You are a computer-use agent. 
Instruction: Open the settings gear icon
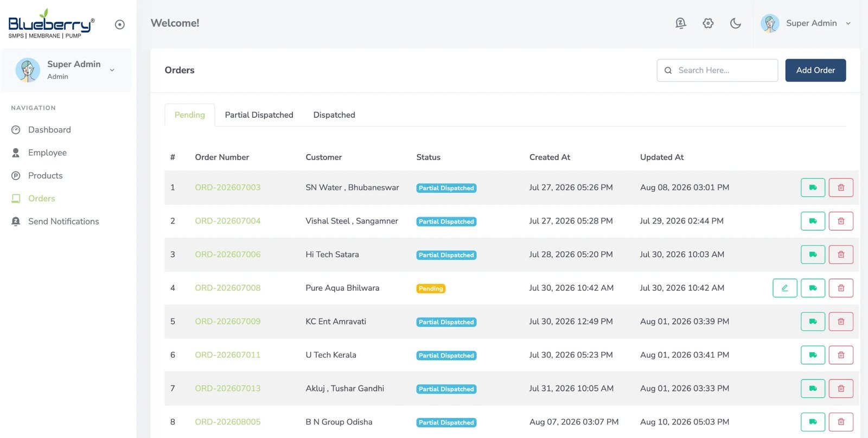[x=708, y=23]
